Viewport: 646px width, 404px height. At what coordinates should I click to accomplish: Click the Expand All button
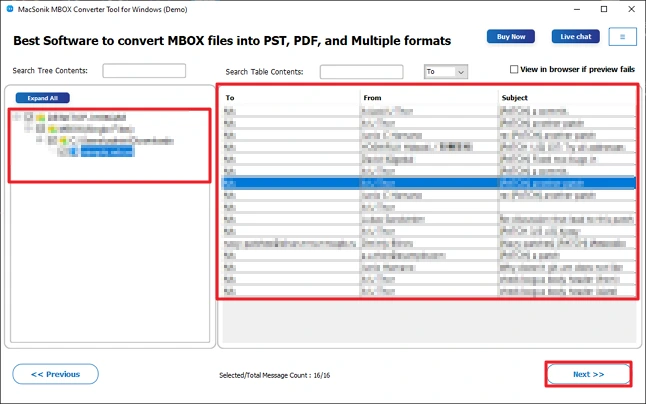pyautogui.click(x=42, y=98)
